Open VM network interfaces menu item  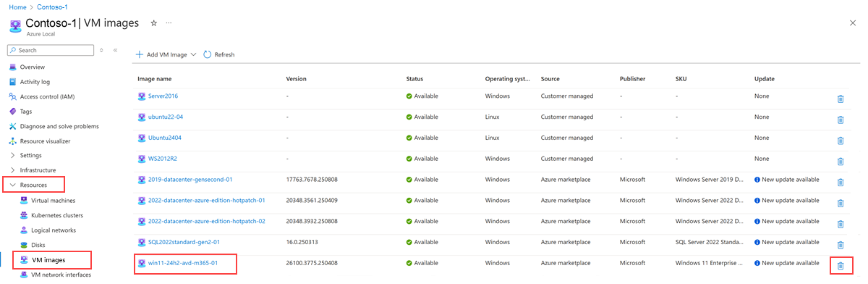coord(61,275)
